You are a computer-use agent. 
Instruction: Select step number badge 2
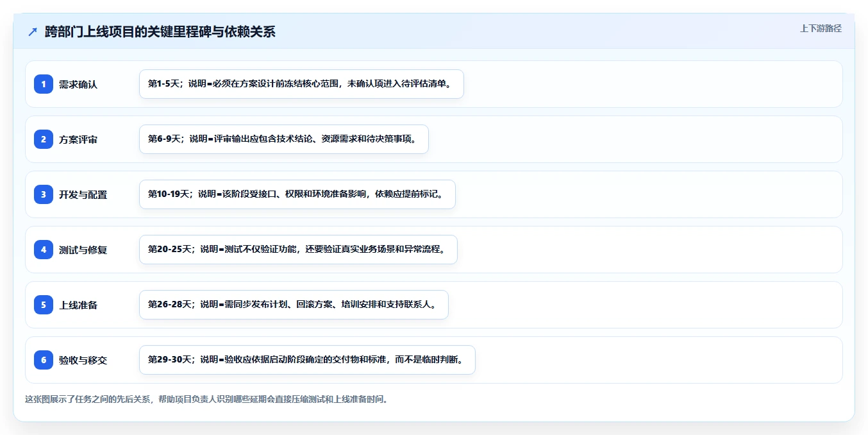tap(44, 139)
